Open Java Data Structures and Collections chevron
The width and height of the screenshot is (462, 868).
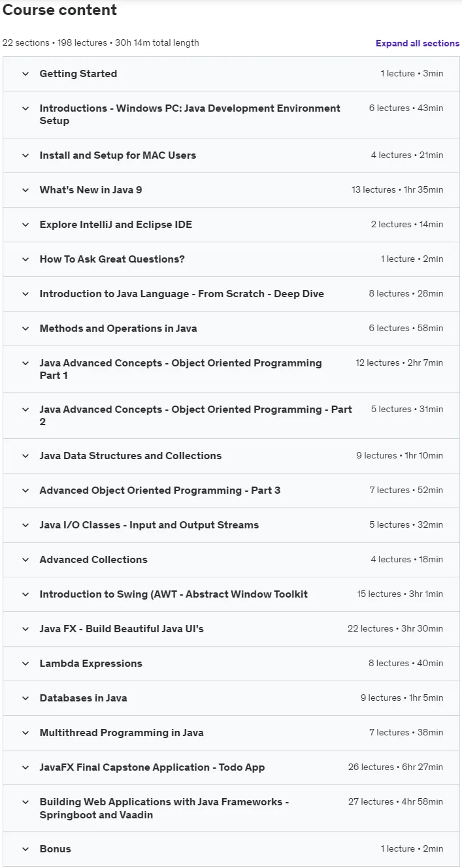coord(25,456)
